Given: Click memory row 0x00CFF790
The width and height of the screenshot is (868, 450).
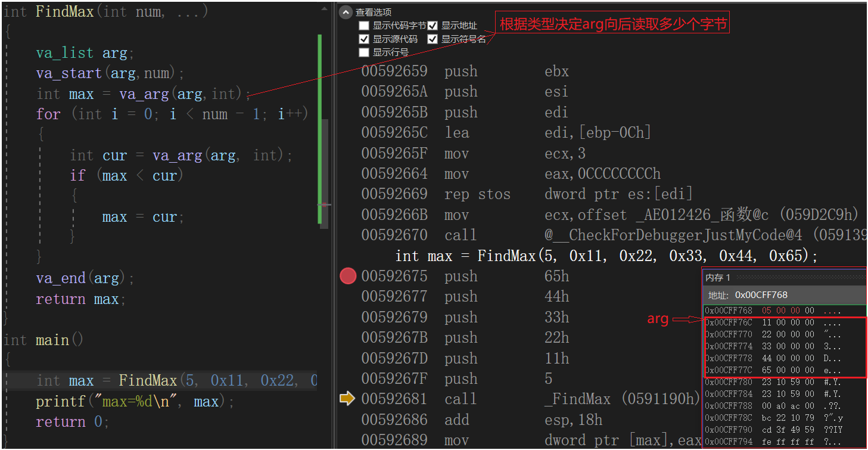Looking at the screenshot, I should coord(773,430).
